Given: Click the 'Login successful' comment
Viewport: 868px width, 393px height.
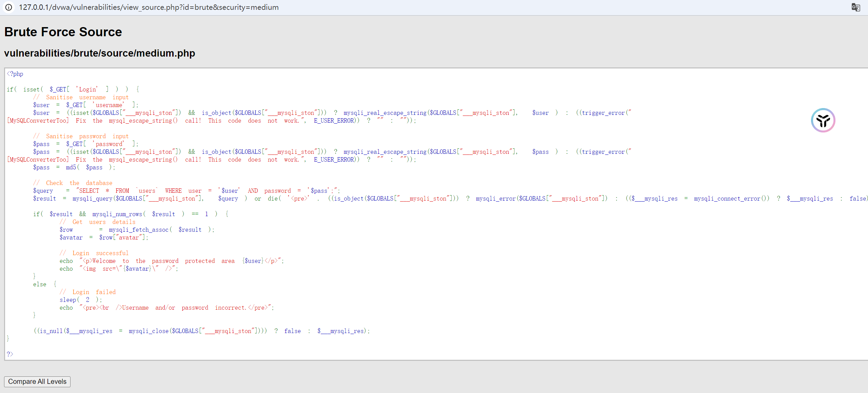Looking at the screenshot, I should (x=94, y=253).
